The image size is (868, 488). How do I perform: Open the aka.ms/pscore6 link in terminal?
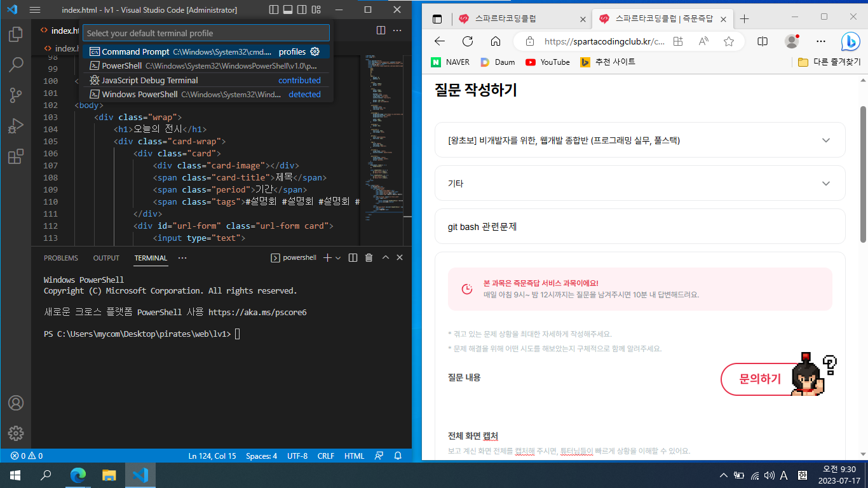[x=257, y=313]
